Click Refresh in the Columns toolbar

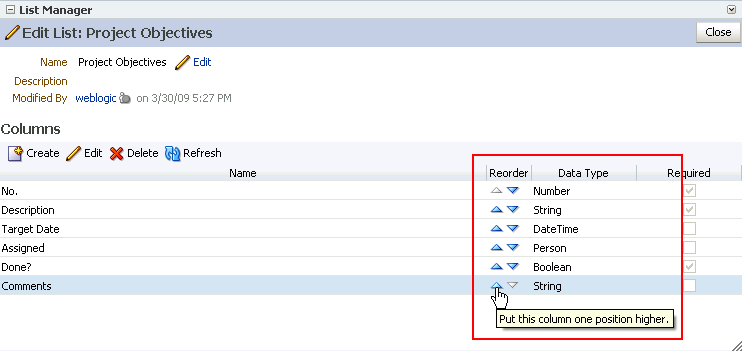coord(193,153)
